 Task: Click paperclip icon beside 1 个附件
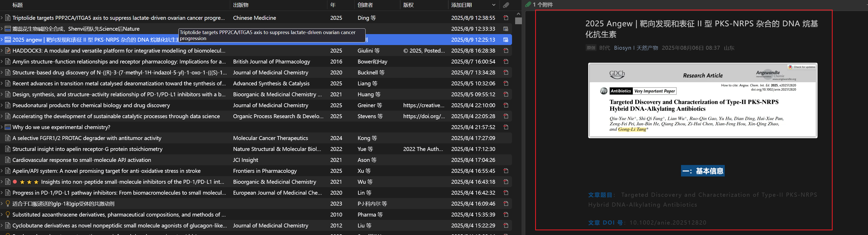528,5
